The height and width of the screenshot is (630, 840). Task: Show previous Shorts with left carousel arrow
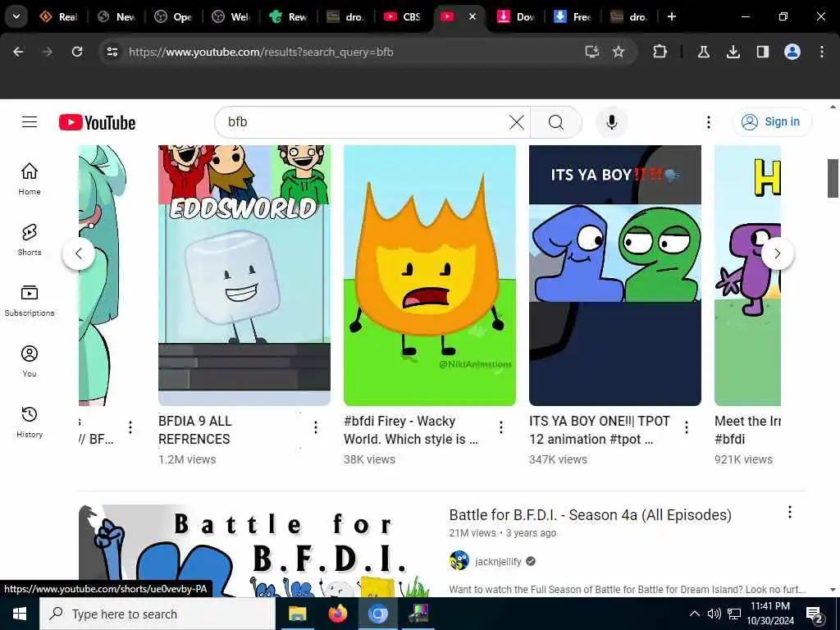pos(79,253)
